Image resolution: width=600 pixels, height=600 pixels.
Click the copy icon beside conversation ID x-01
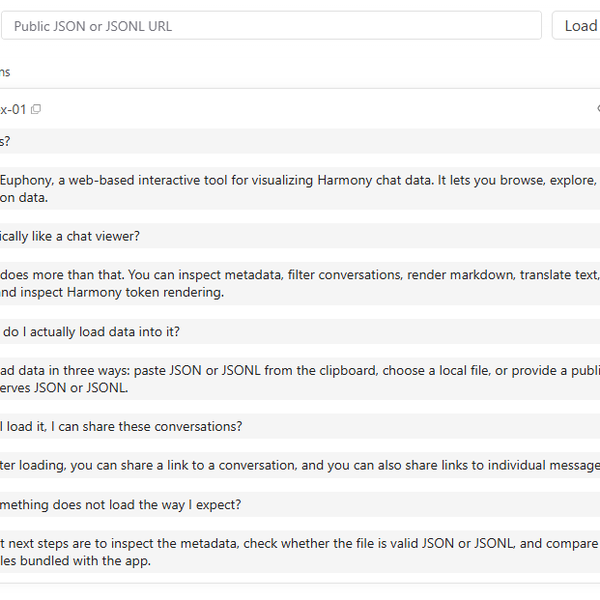pyautogui.click(x=37, y=109)
